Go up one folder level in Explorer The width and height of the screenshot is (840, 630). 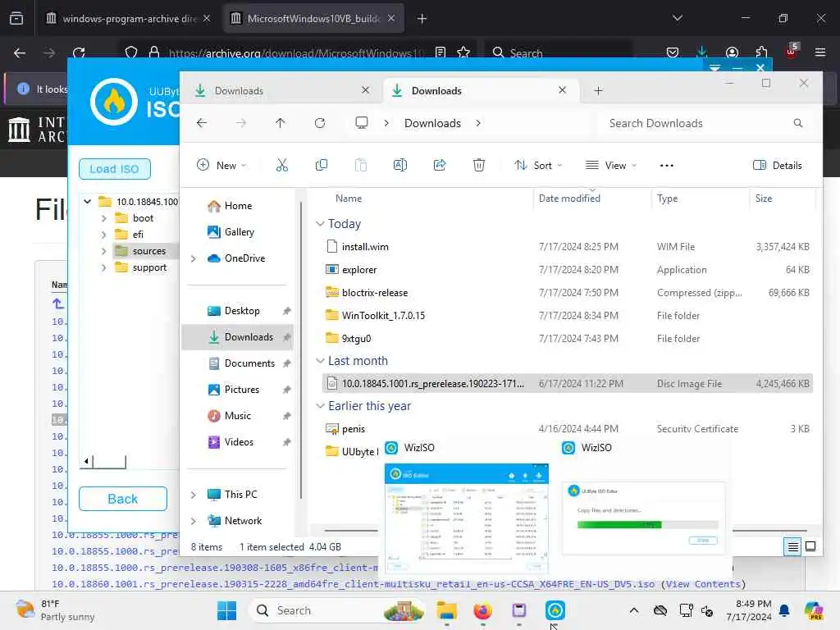coord(281,123)
